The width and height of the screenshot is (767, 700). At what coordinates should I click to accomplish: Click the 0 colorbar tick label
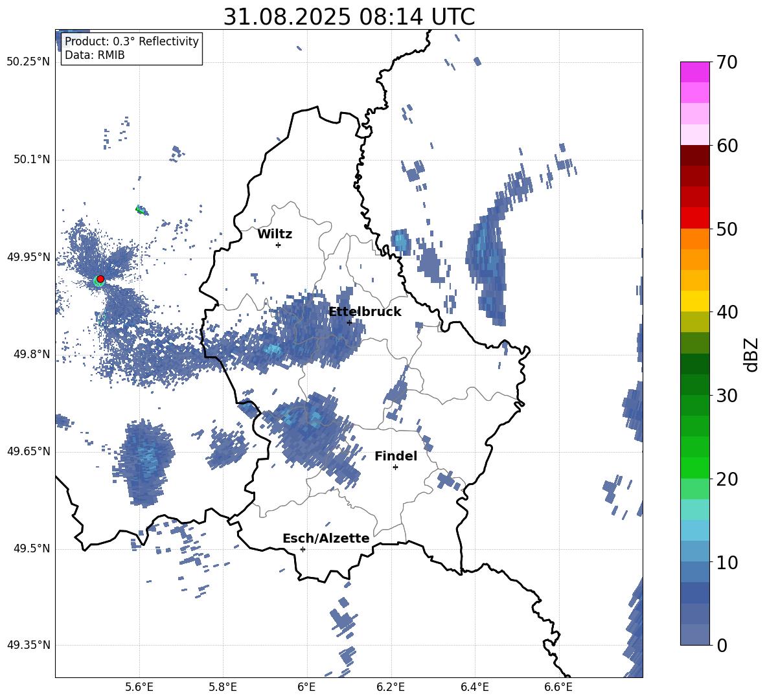(x=722, y=645)
